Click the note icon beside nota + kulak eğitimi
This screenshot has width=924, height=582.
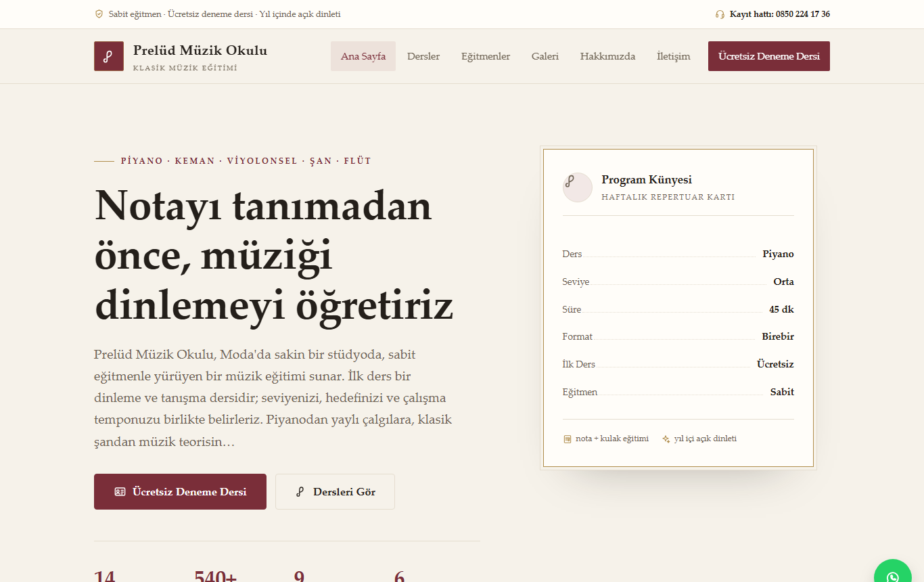point(568,439)
